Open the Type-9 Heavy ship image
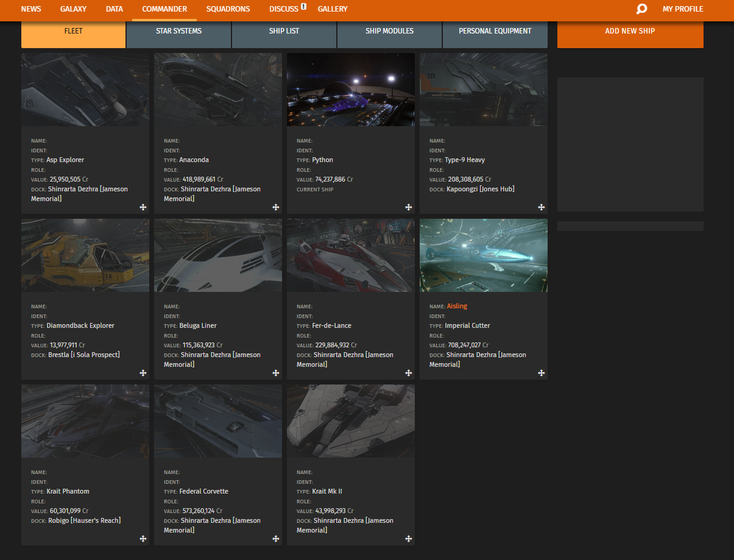This screenshot has width=734, height=560. click(x=484, y=90)
